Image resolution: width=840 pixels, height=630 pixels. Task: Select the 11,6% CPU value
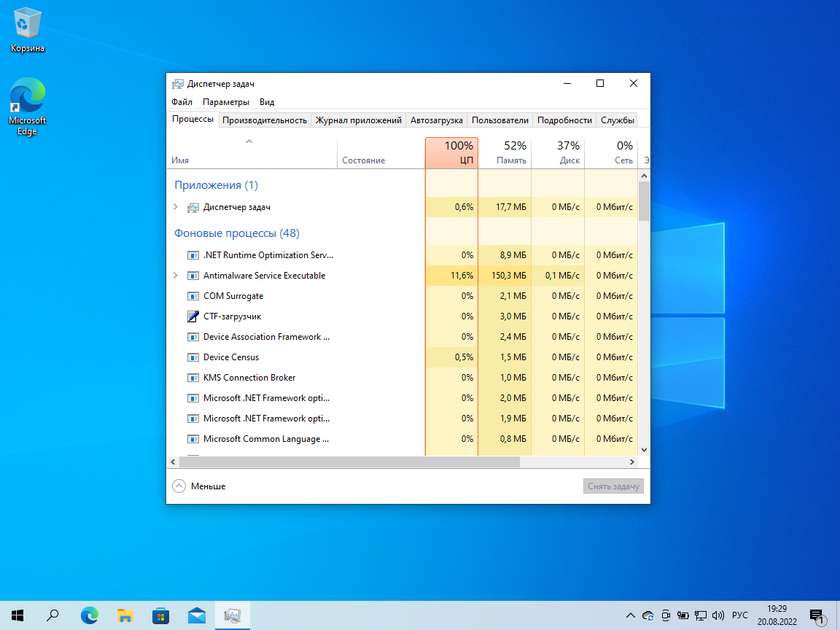451,276
